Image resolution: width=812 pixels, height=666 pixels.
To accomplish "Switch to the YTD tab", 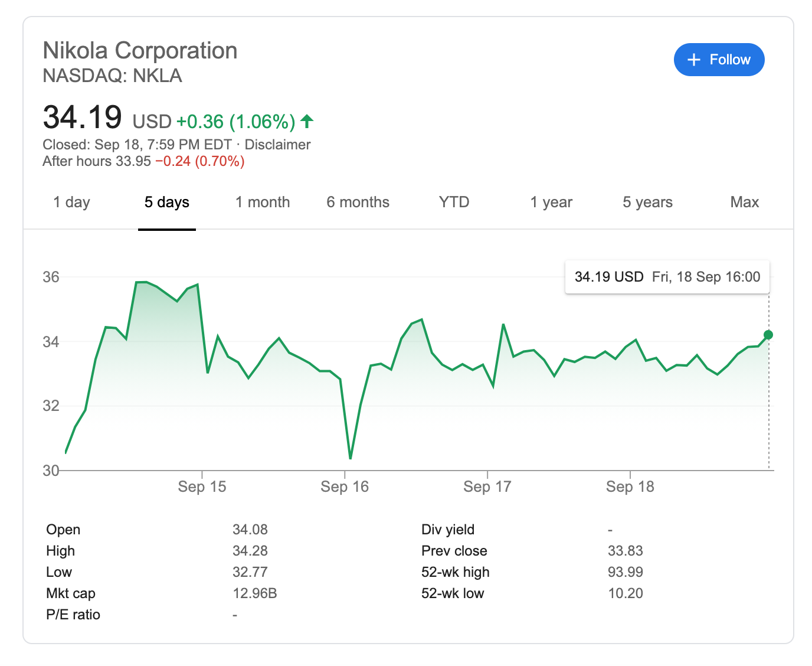I will pos(454,203).
